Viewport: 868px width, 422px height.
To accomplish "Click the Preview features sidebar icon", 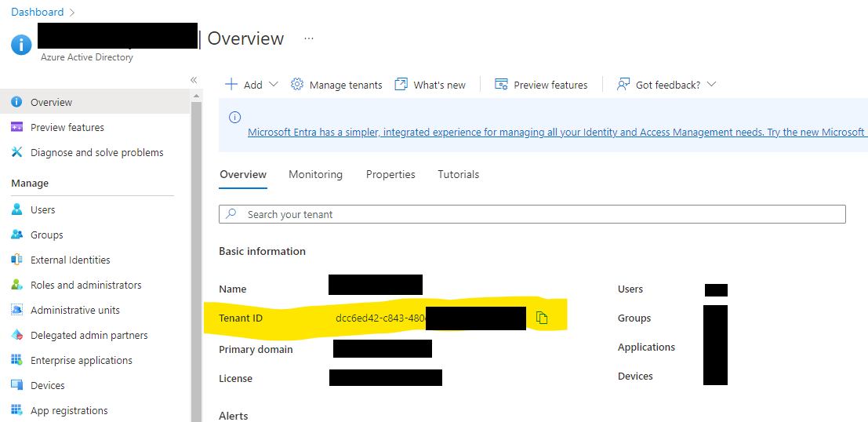I will coord(16,127).
